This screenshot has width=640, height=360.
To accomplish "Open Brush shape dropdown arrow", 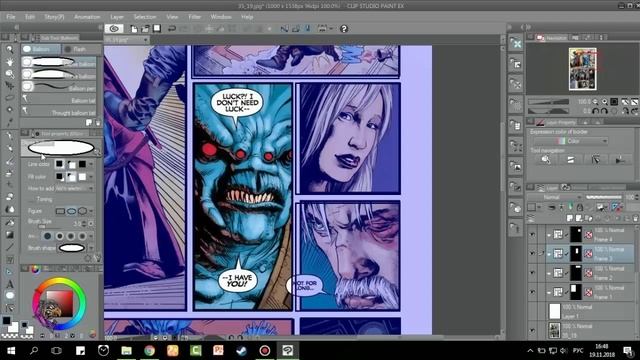I will pos(91,248).
